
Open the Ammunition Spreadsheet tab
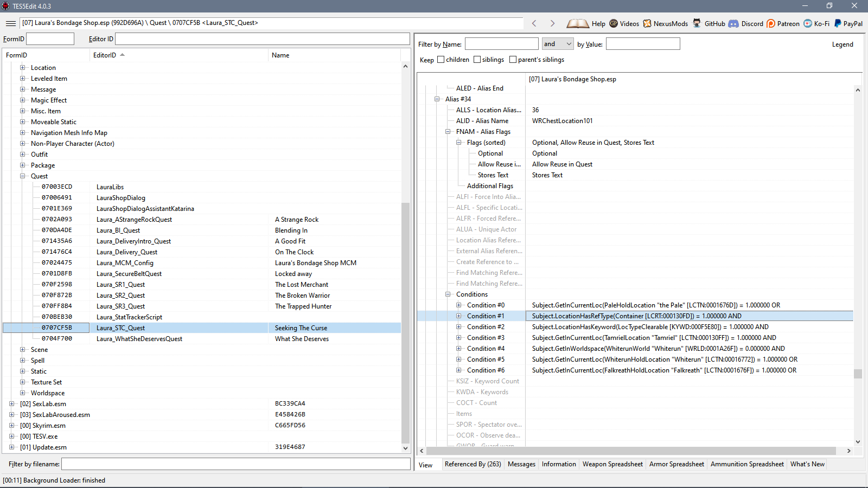(747, 464)
